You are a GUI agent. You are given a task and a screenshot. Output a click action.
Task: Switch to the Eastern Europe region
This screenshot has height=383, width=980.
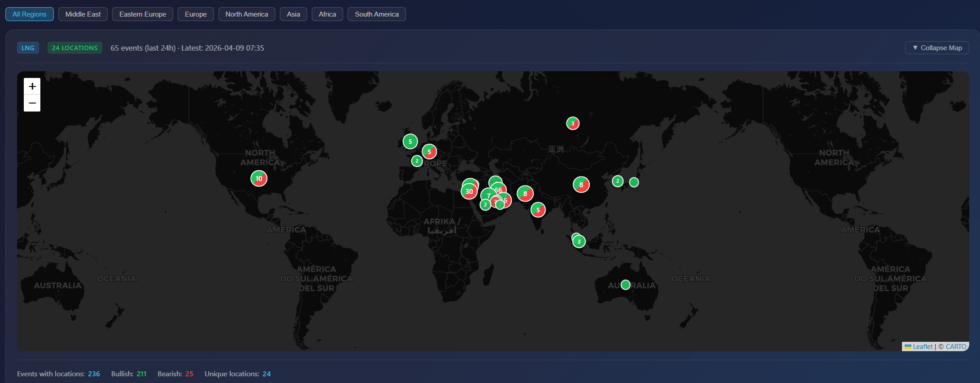tap(143, 14)
